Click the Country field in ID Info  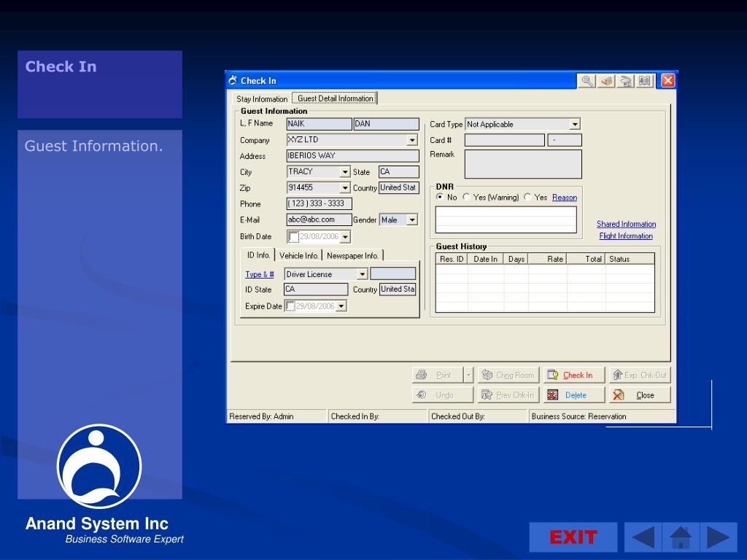point(398,289)
